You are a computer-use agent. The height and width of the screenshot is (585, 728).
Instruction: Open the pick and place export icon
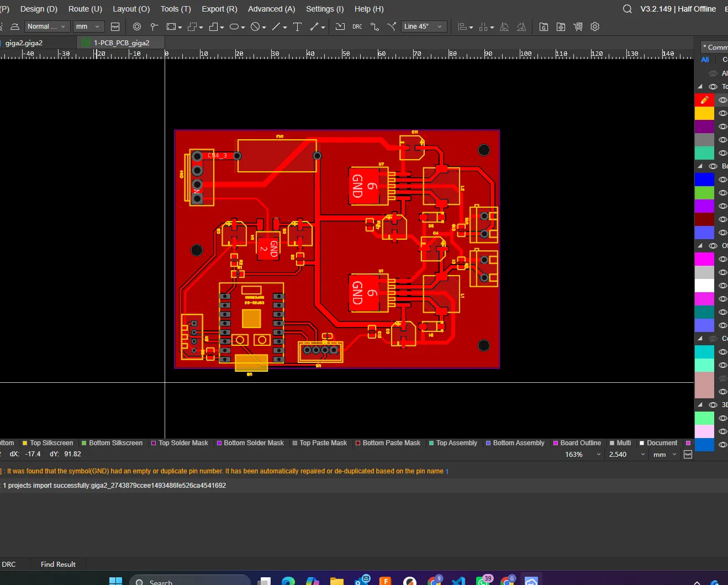(561, 27)
